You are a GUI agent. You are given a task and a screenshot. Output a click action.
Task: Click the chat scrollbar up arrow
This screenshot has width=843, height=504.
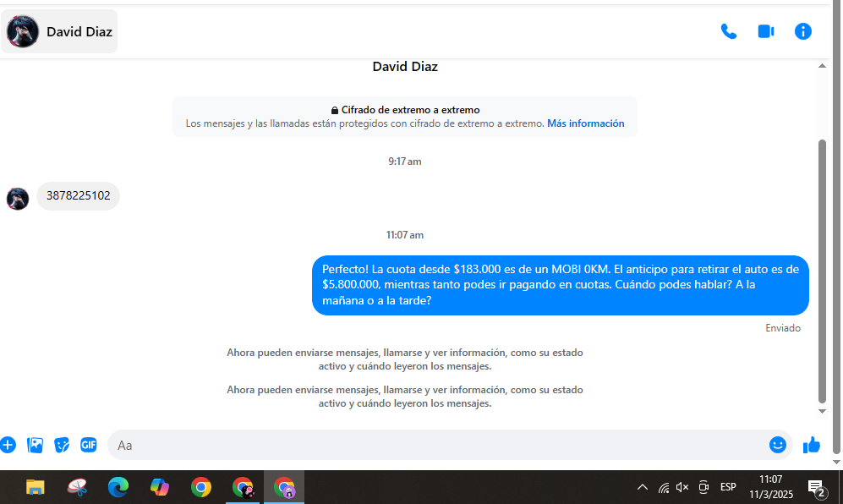coord(822,66)
